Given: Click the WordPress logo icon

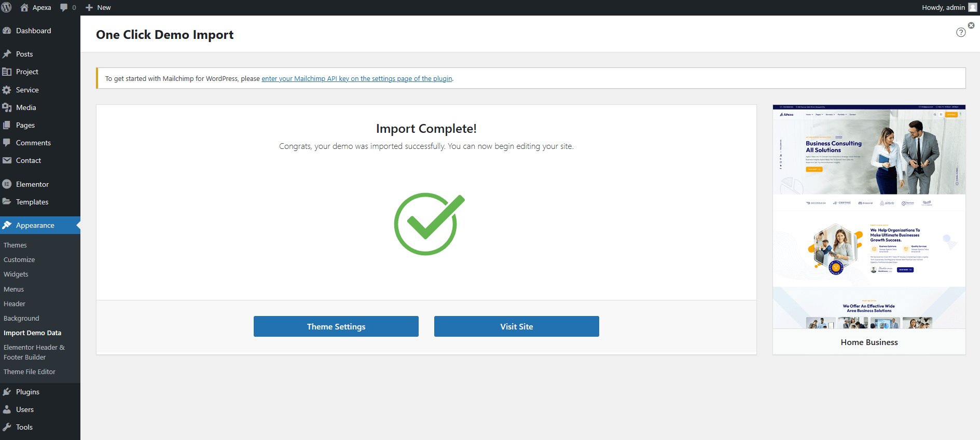Looking at the screenshot, I should [7, 7].
